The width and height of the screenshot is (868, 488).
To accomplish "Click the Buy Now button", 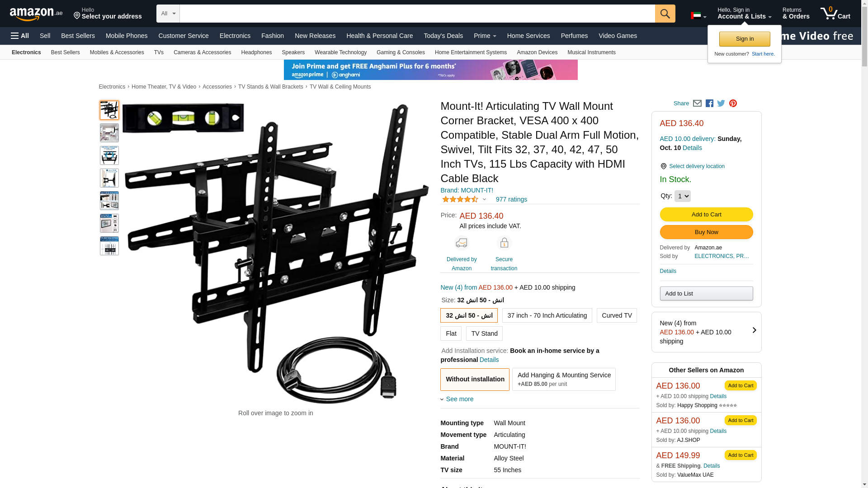I will (706, 232).
